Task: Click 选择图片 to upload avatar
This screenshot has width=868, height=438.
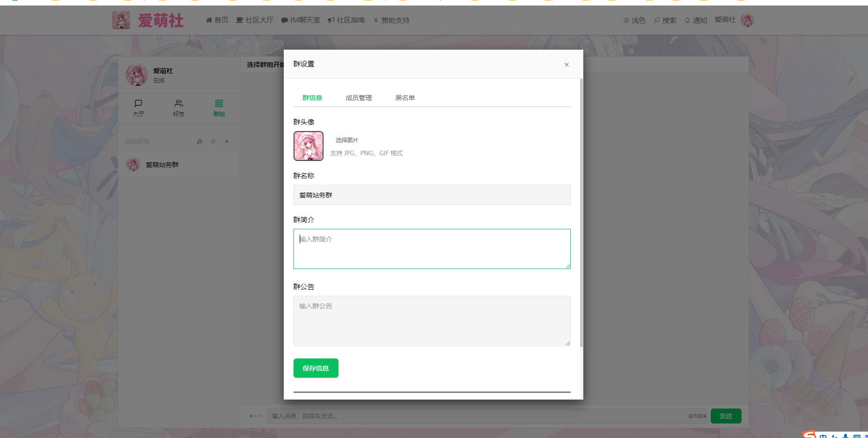Action: click(347, 140)
